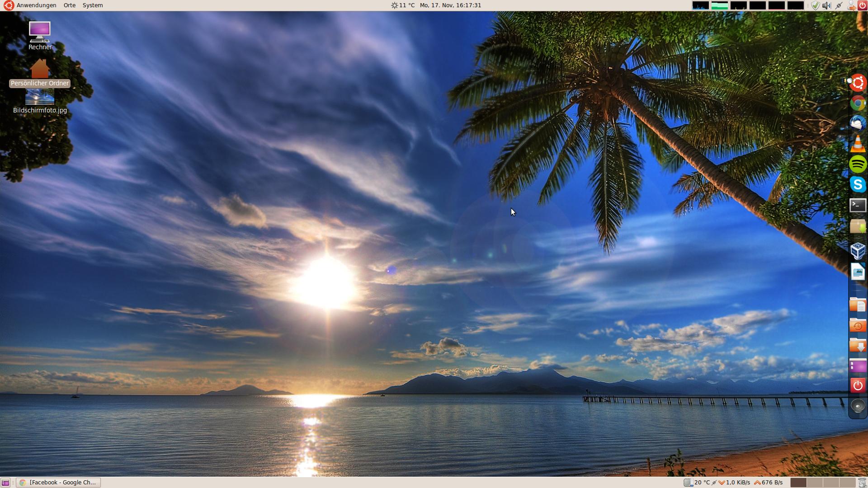Start VLC media player from dock

[858, 144]
